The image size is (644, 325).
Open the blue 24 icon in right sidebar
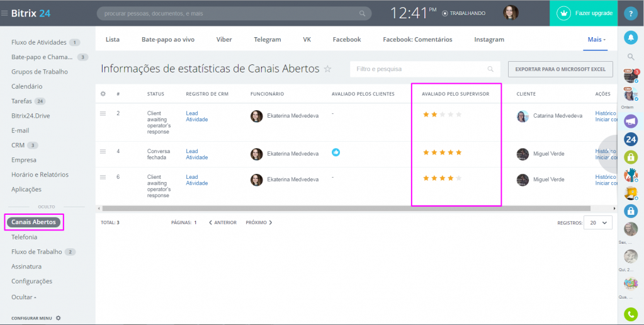[x=631, y=140]
